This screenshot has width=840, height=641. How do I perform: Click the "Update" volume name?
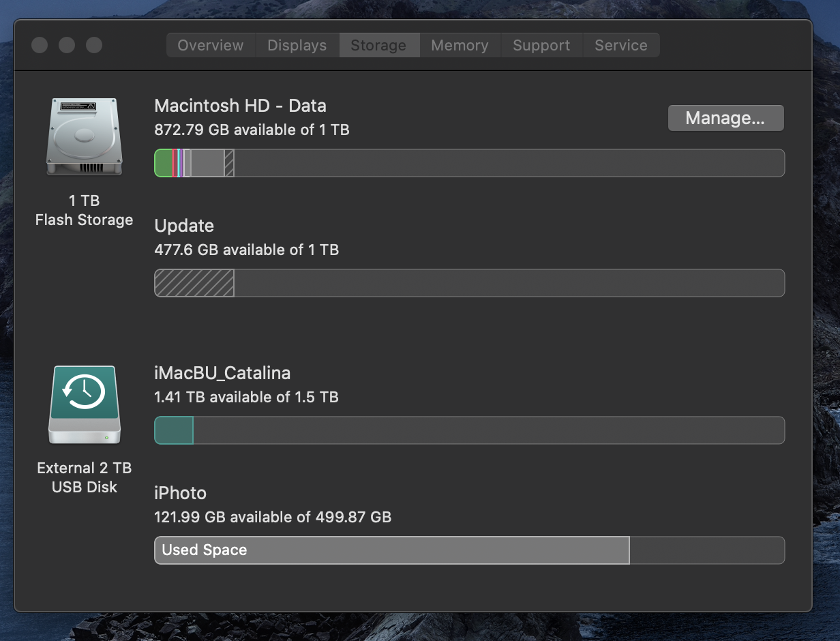(184, 226)
